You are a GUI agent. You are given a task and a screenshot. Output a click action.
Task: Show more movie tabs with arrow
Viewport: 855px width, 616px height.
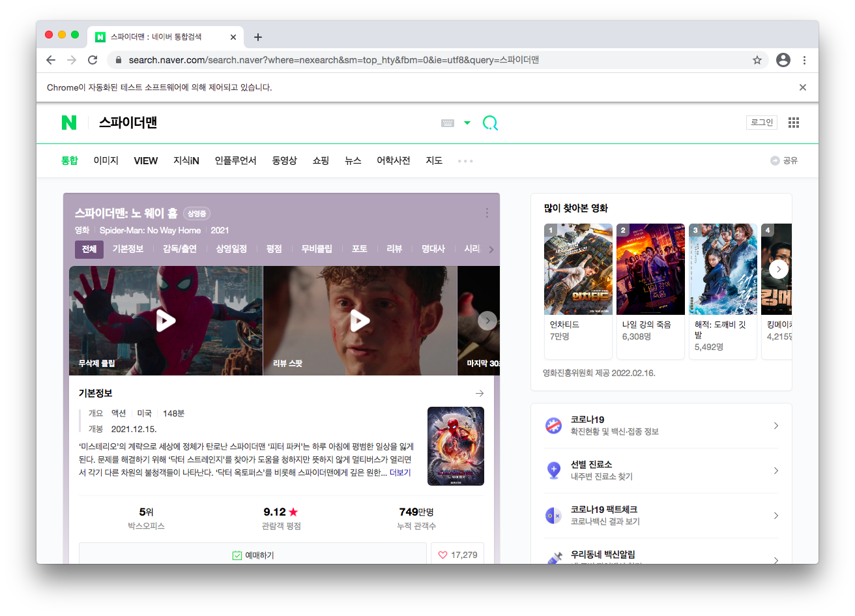(491, 249)
